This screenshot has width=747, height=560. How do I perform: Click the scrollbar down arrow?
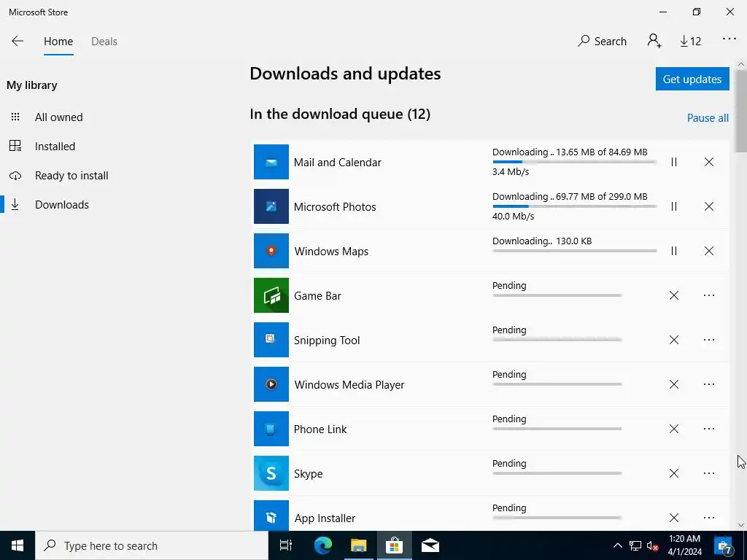pos(741,525)
